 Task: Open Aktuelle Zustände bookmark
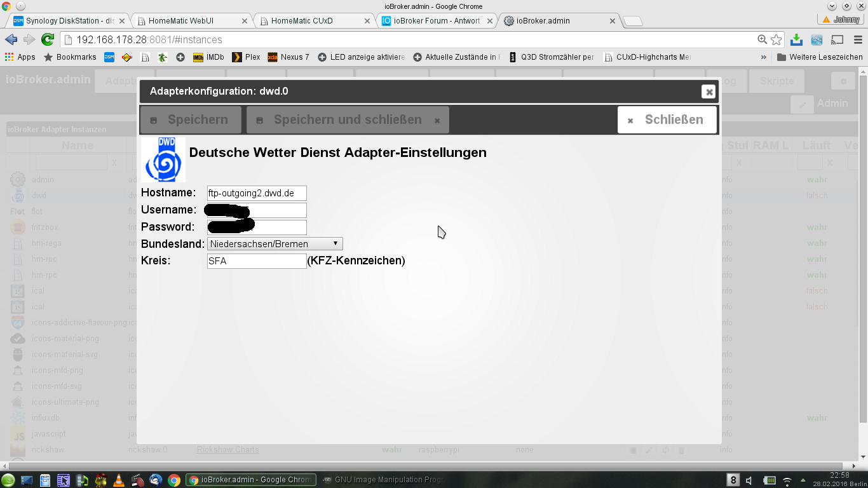click(455, 57)
